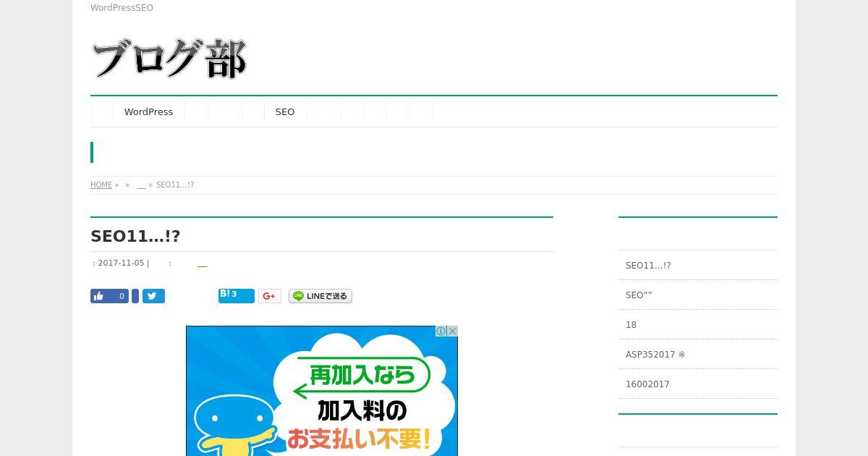Open the SEO menu item

(x=285, y=111)
